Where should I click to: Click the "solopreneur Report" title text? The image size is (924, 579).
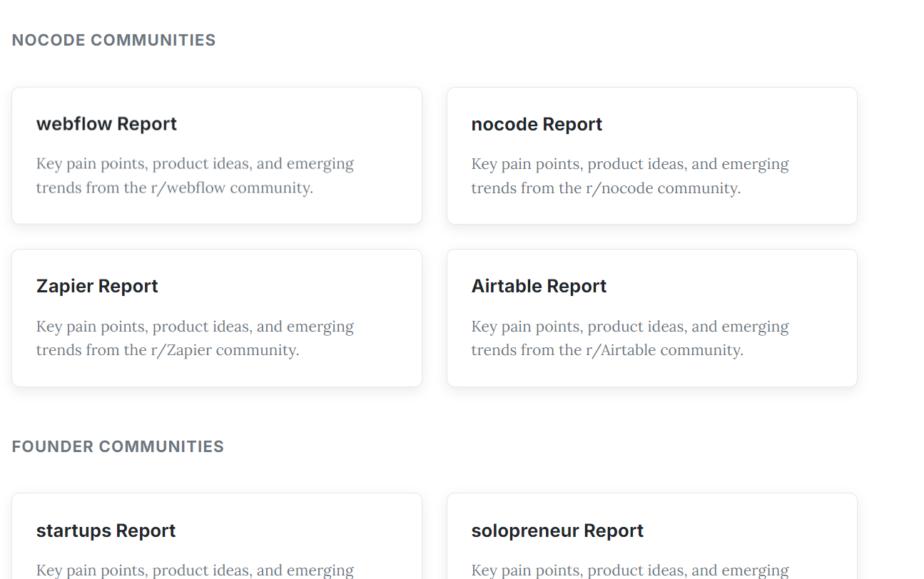click(x=557, y=531)
